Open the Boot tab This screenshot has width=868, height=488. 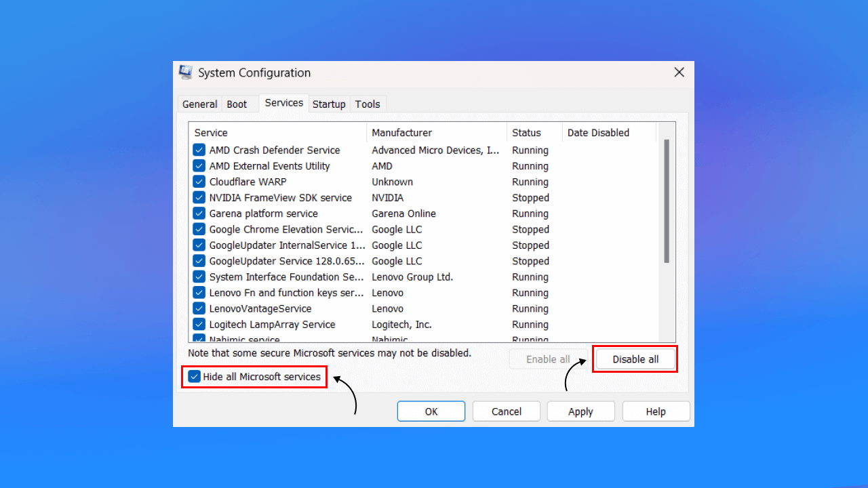tap(237, 104)
